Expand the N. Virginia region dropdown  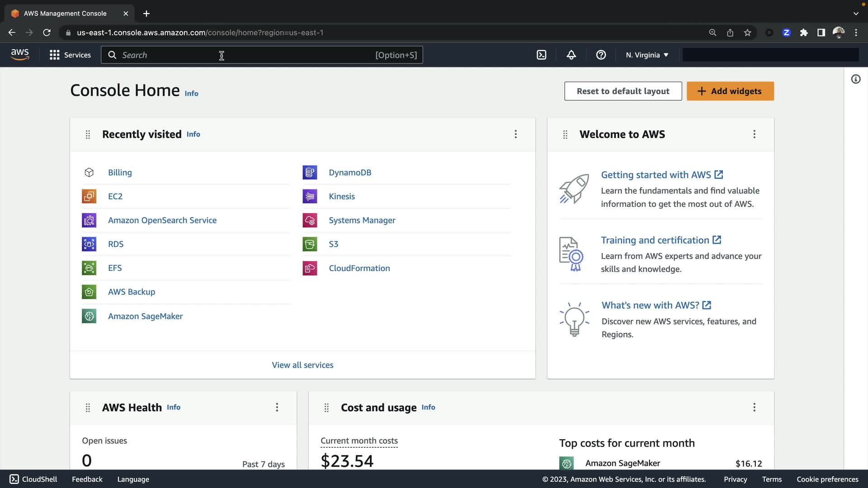[x=646, y=55]
